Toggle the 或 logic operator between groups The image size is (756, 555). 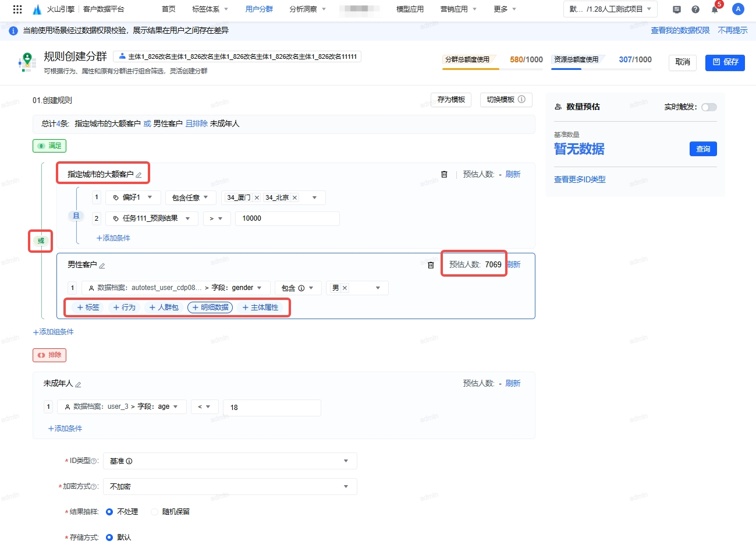click(41, 241)
